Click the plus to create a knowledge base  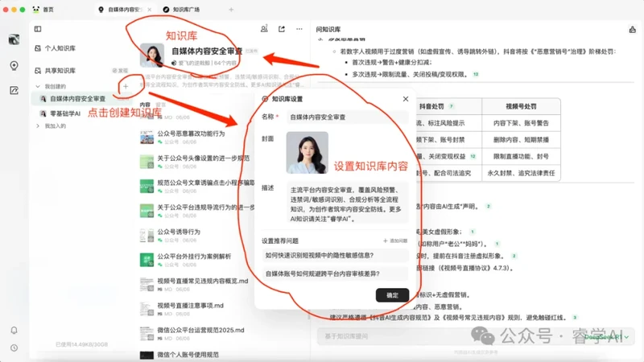pyautogui.click(x=126, y=86)
